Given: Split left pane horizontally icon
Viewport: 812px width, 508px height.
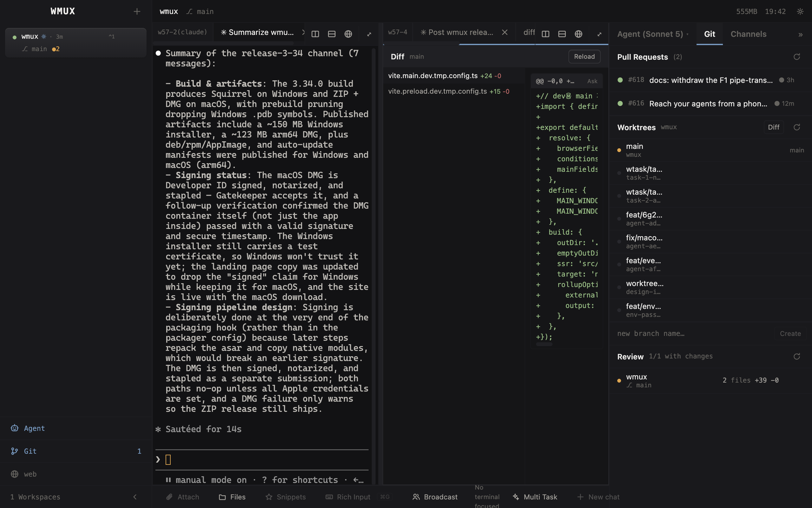Looking at the screenshot, I should [x=331, y=34].
